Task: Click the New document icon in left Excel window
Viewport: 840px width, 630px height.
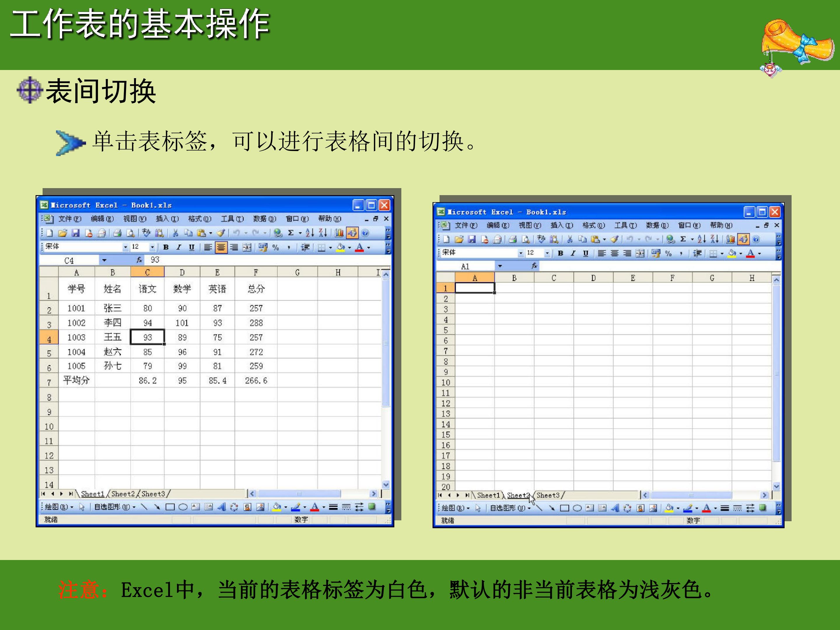Action: tap(50, 233)
